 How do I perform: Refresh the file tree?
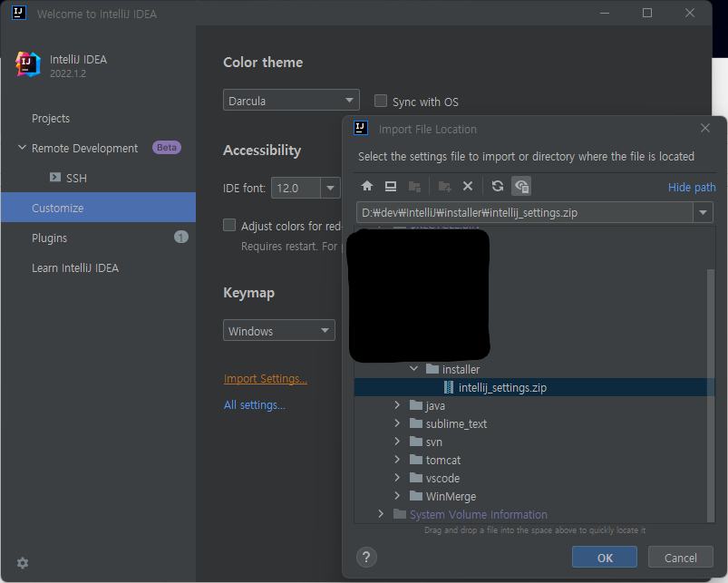pyautogui.click(x=498, y=186)
